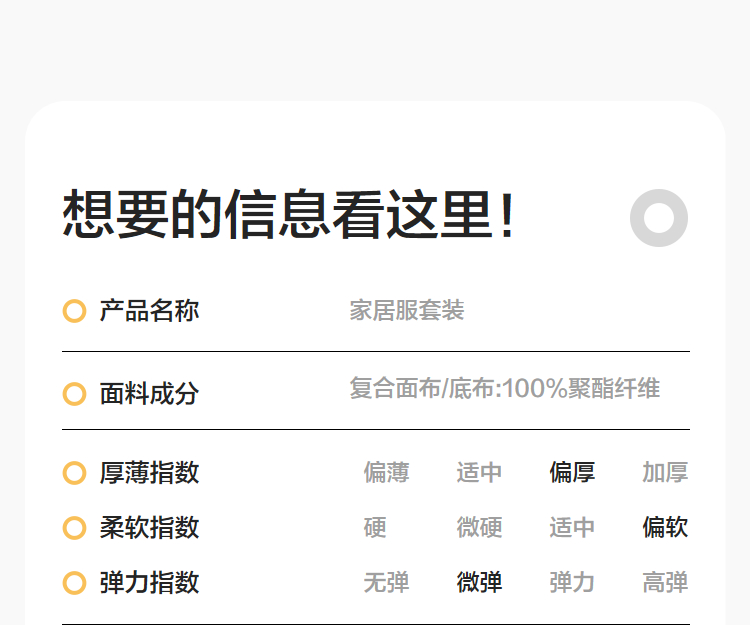Select the 高弹 elasticity option
This screenshot has height=625, width=750.
(x=665, y=582)
